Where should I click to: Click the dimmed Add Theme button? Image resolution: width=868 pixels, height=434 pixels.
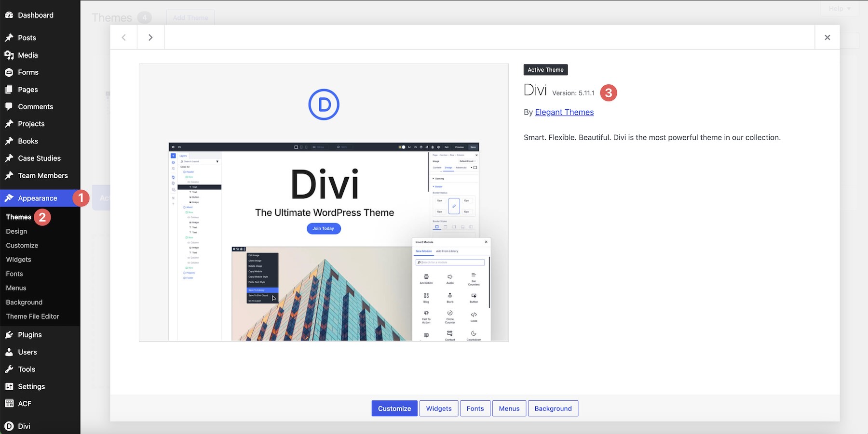190,18
